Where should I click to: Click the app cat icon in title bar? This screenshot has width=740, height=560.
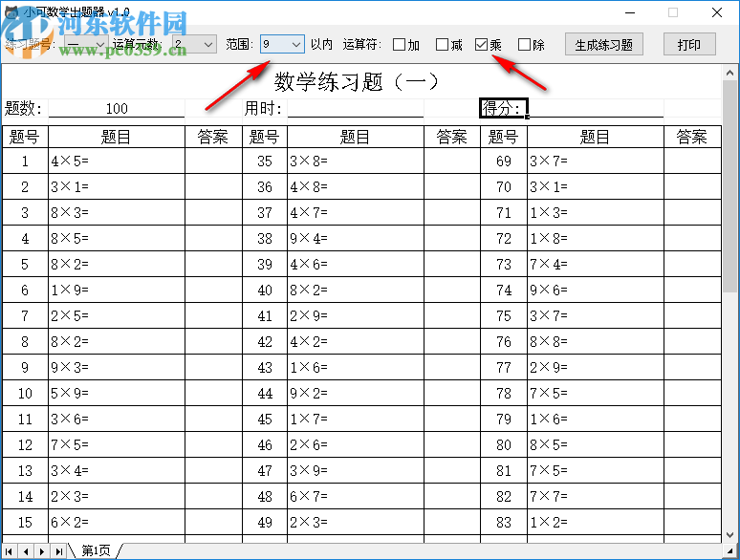coord(11,11)
